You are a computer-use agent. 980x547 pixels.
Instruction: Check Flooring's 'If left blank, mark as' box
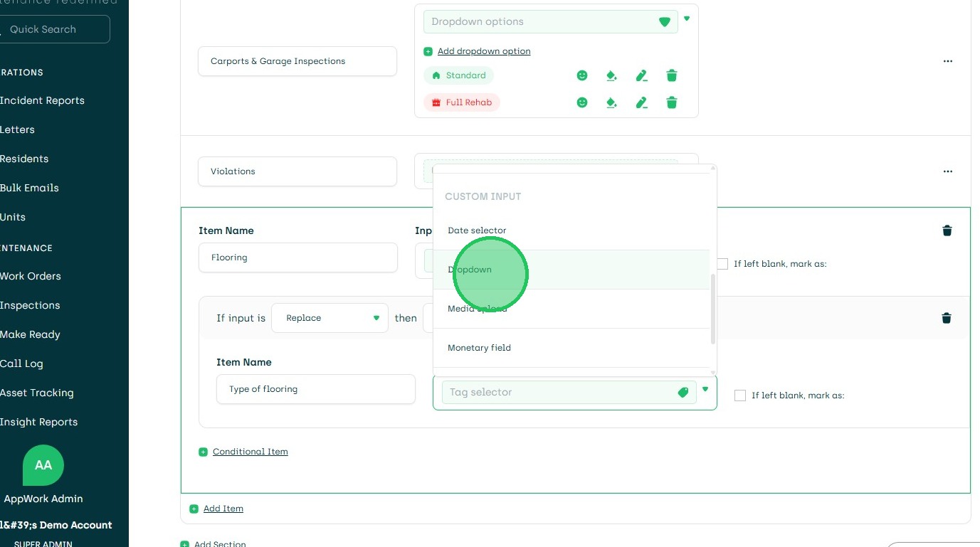[722, 264]
